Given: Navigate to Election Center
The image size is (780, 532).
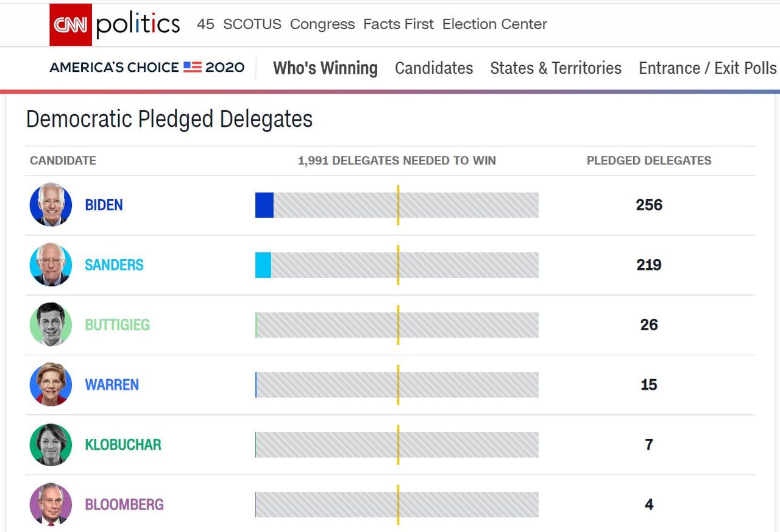Looking at the screenshot, I should pos(495,24).
